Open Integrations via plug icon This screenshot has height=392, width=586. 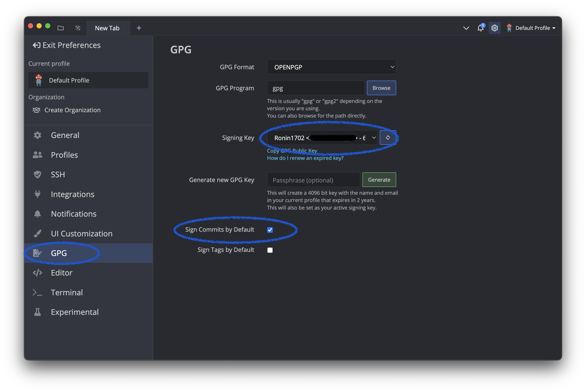[x=37, y=194]
